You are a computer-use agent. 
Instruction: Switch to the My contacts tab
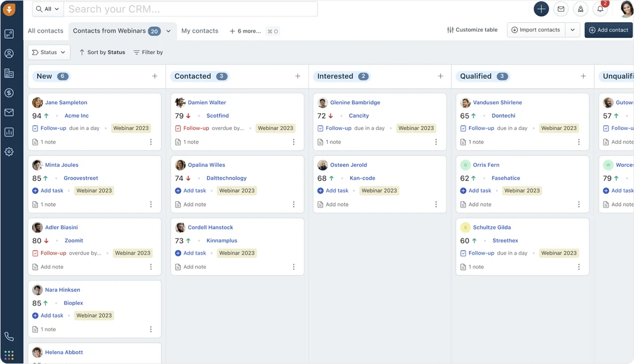(200, 31)
